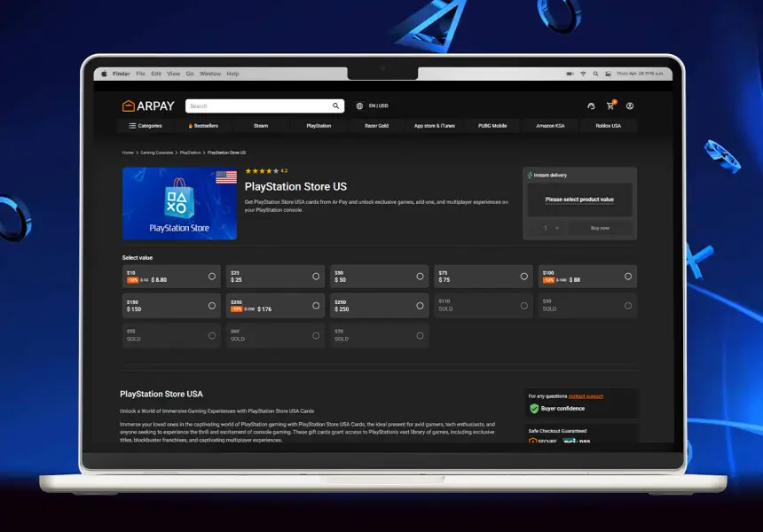763x532 pixels.
Task: Open the Steam navigation tab
Action: 261,126
